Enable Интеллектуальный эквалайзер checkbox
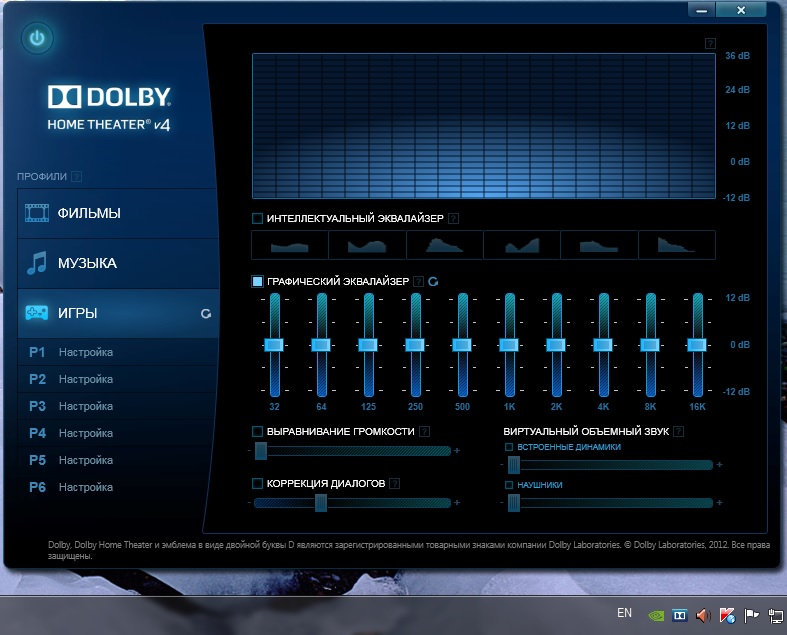Image resolution: width=787 pixels, height=635 pixels. (257, 218)
